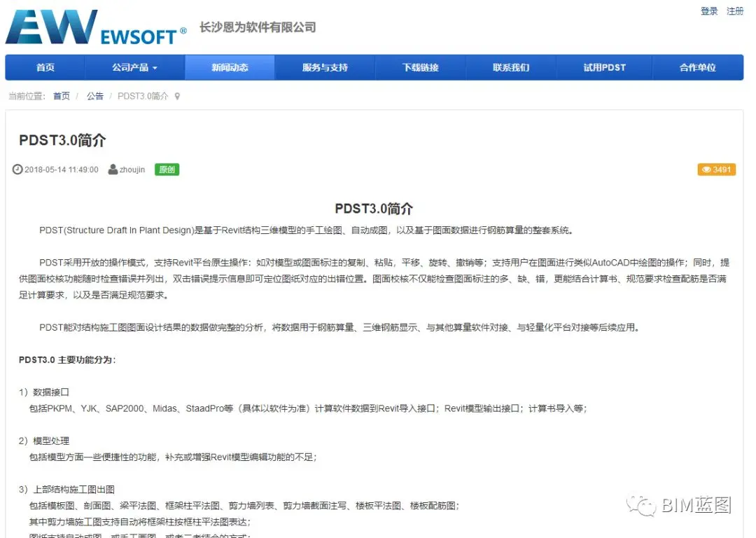This screenshot has width=756, height=538.
Task: Click the 登录 link
Action: tap(708, 11)
